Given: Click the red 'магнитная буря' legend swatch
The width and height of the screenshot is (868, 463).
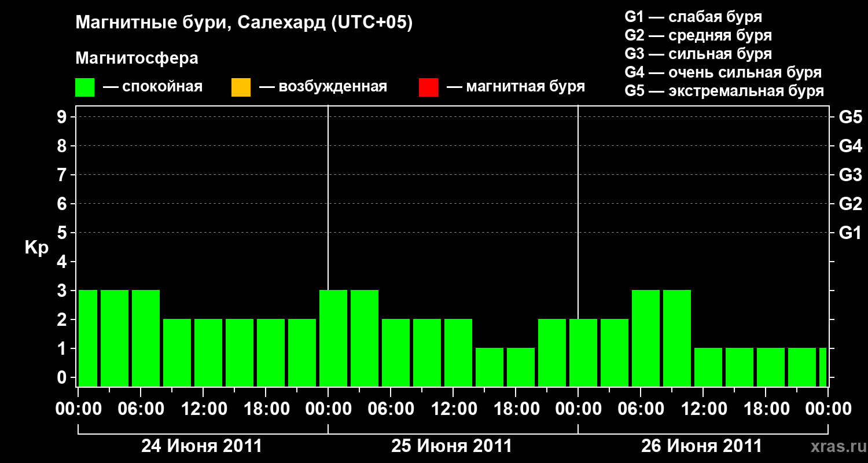Looking at the screenshot, I should coord(428,87).
